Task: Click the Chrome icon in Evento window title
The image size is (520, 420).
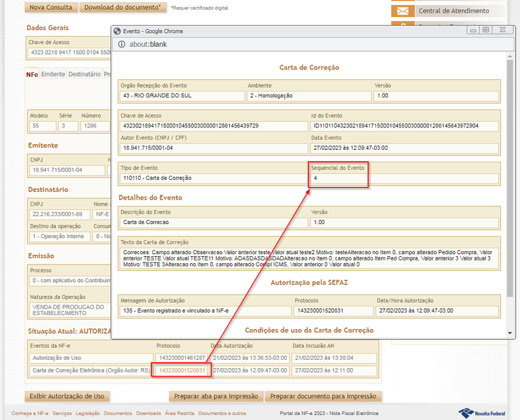Action: pos(117,31)
